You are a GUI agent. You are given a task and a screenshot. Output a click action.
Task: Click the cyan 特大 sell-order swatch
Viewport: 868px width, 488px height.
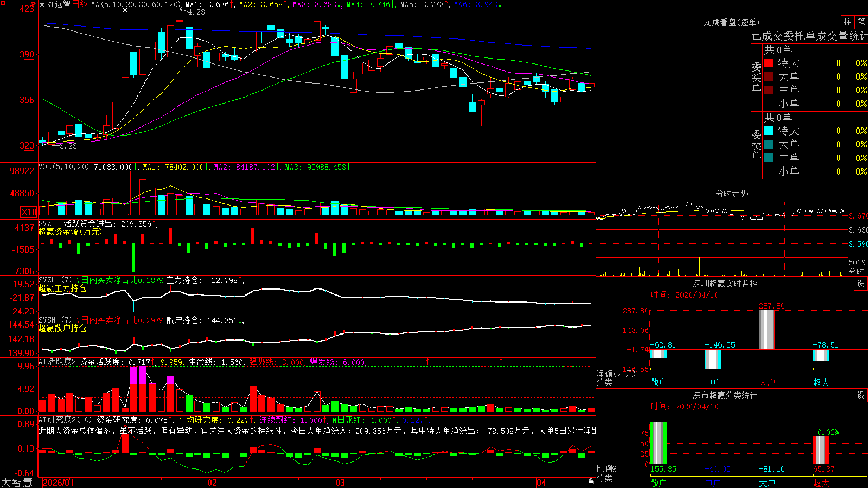coord(768,131)
